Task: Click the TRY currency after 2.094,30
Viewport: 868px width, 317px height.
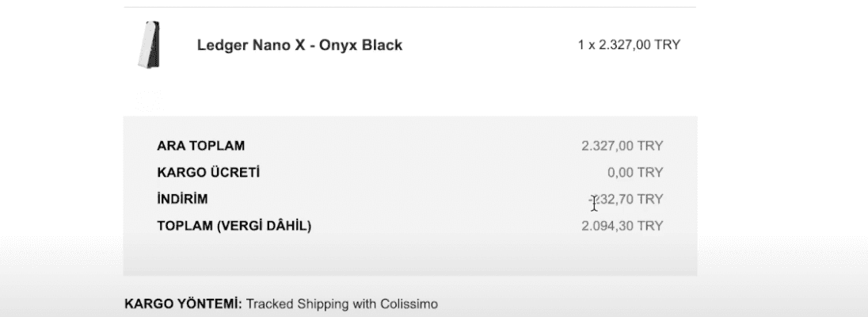Action: 650,226
